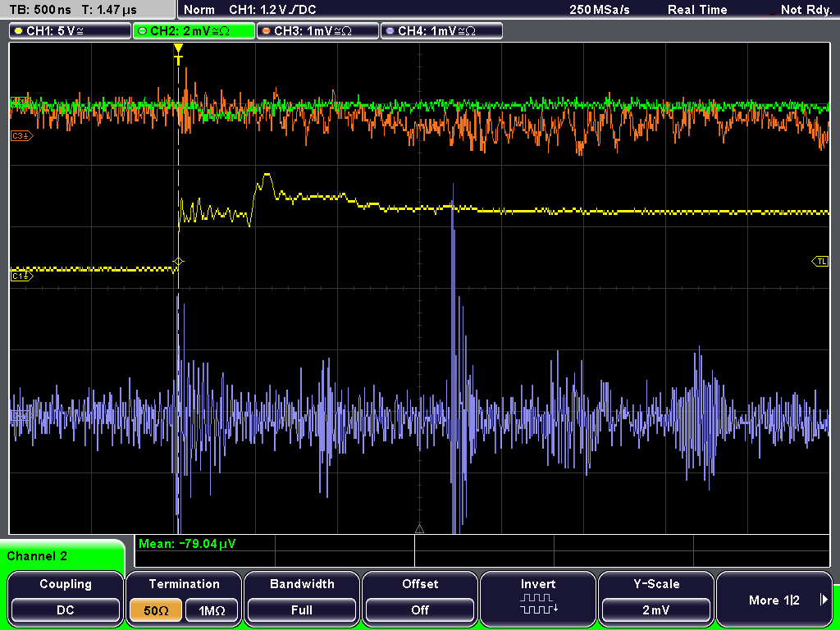Click the TL trigger level marker
The image size is (840, 630).
pyautogui.click(x=820, y=262)
